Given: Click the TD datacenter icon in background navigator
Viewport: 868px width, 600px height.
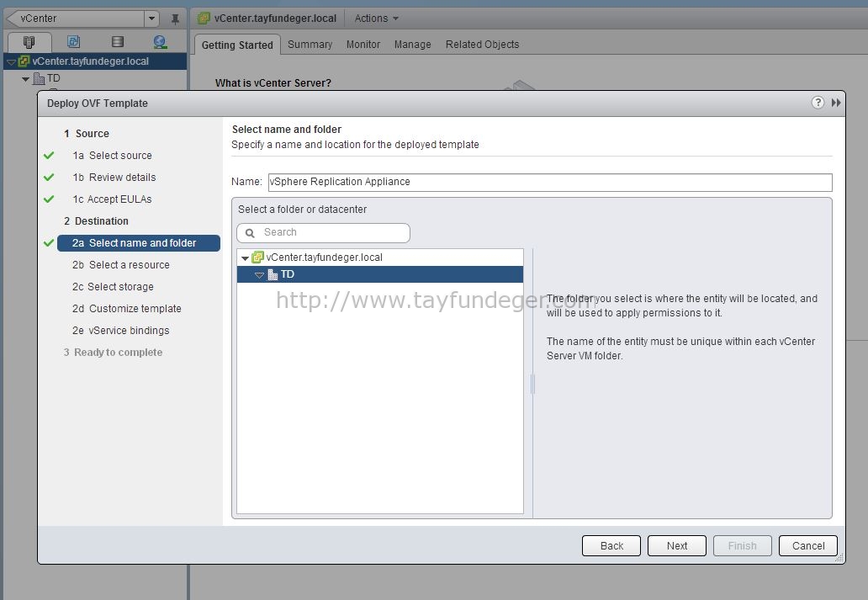Looking at the screenshot, I should click(x=39, y=78).
